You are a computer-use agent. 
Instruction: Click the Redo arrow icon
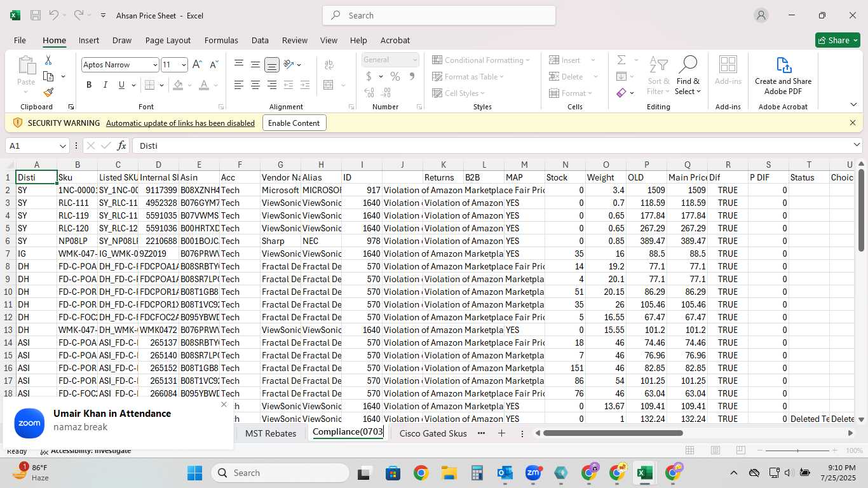click(79, 15)
